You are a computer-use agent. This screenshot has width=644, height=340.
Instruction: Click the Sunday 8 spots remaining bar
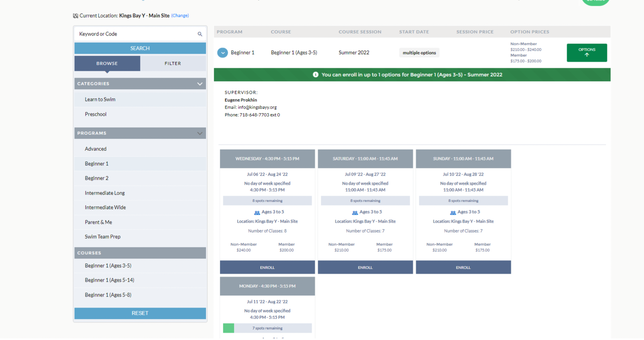463,201
